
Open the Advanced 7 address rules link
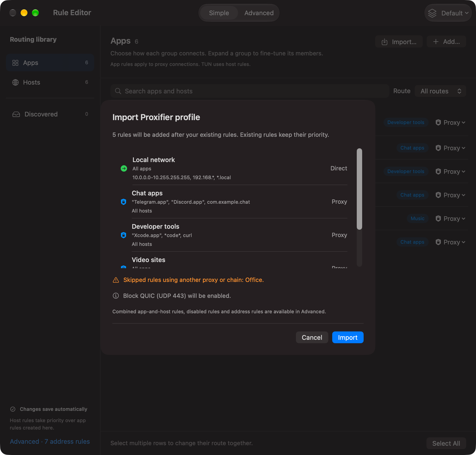coord(50,442)
